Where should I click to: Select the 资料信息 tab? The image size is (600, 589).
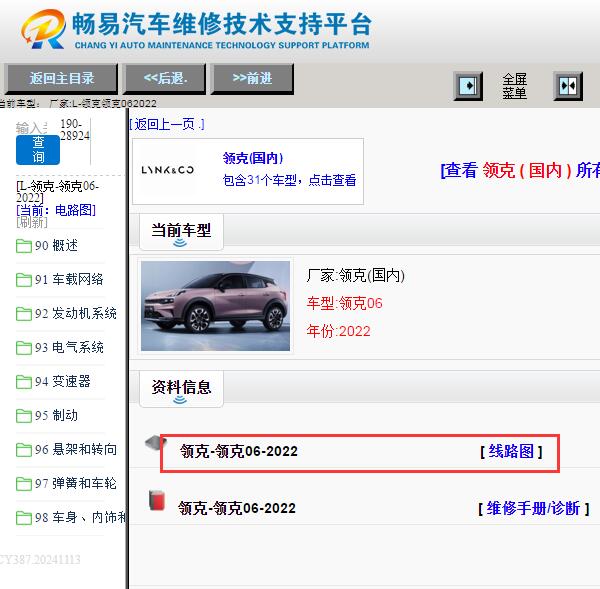point(181,388)
